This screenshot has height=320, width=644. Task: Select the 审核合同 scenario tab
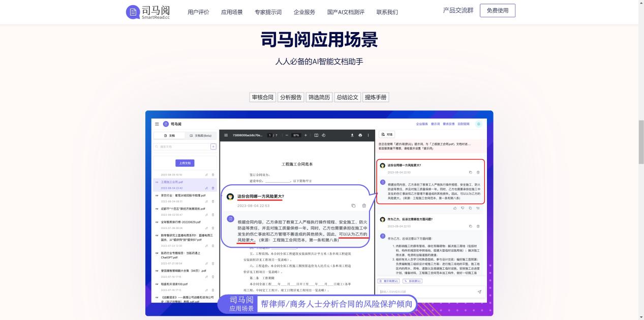[263, 97]
